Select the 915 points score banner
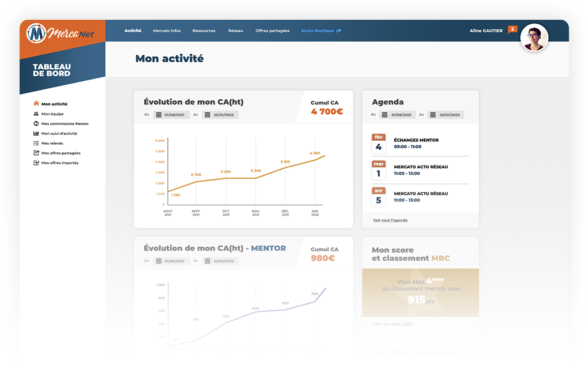Image resolution: width=588 pixels, height=368 pixels. coord(420,293)
